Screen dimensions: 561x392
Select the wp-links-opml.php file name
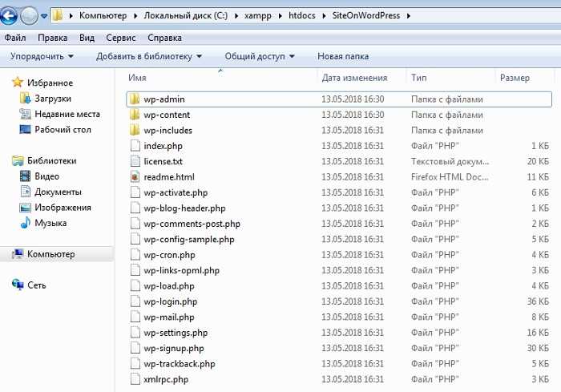coord(181,270)
